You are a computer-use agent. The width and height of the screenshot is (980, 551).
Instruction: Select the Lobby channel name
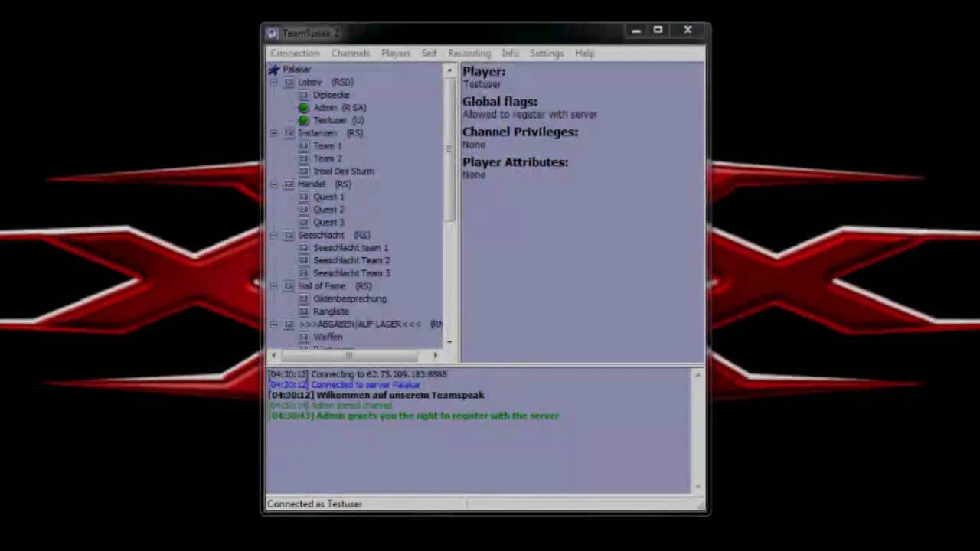[310, 82]
